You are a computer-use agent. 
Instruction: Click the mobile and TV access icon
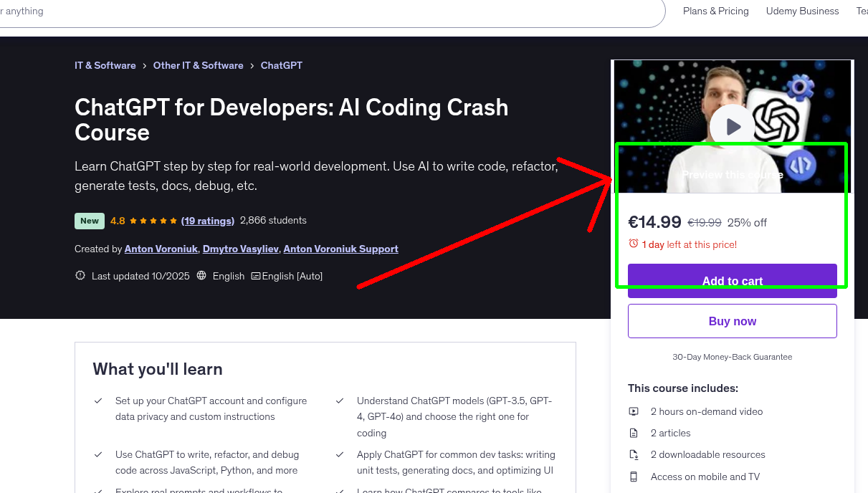point(634,477)
